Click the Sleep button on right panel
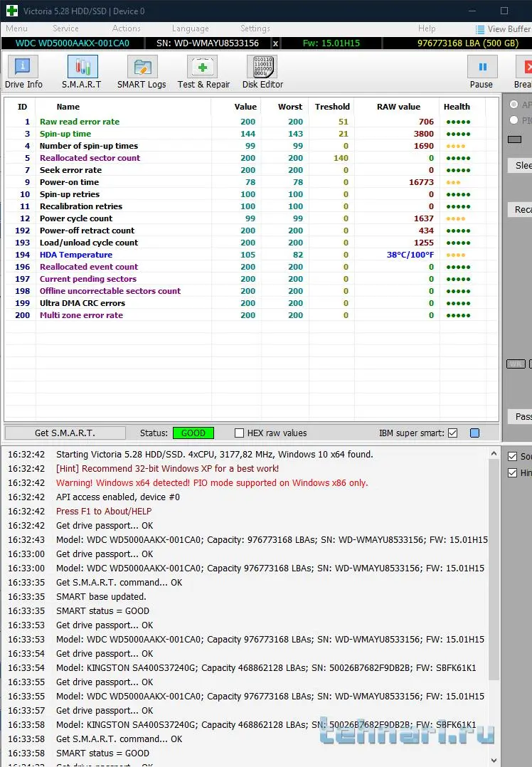 [521, 165]
